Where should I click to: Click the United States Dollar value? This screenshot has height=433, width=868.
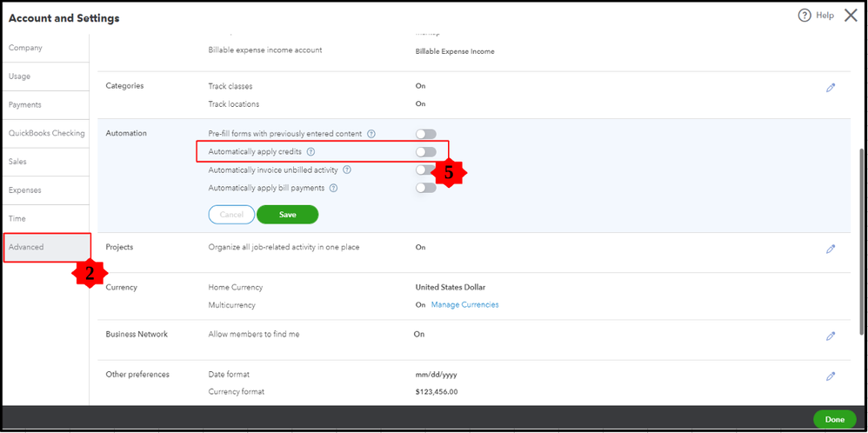(451, 288)
